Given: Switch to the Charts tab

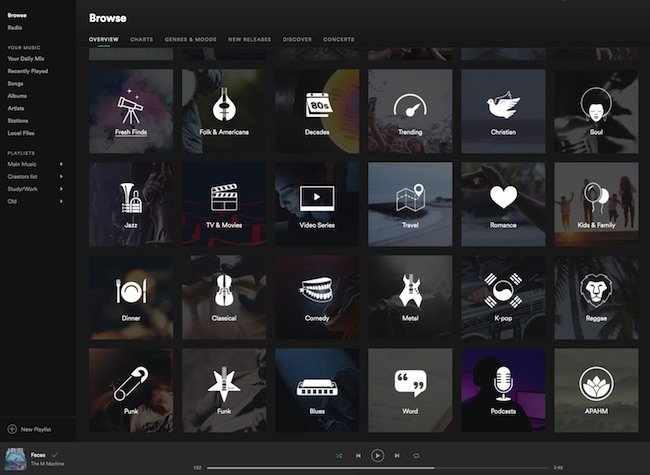Looking at the screenshot, I should pyautogui.click(x=142, y=39).
